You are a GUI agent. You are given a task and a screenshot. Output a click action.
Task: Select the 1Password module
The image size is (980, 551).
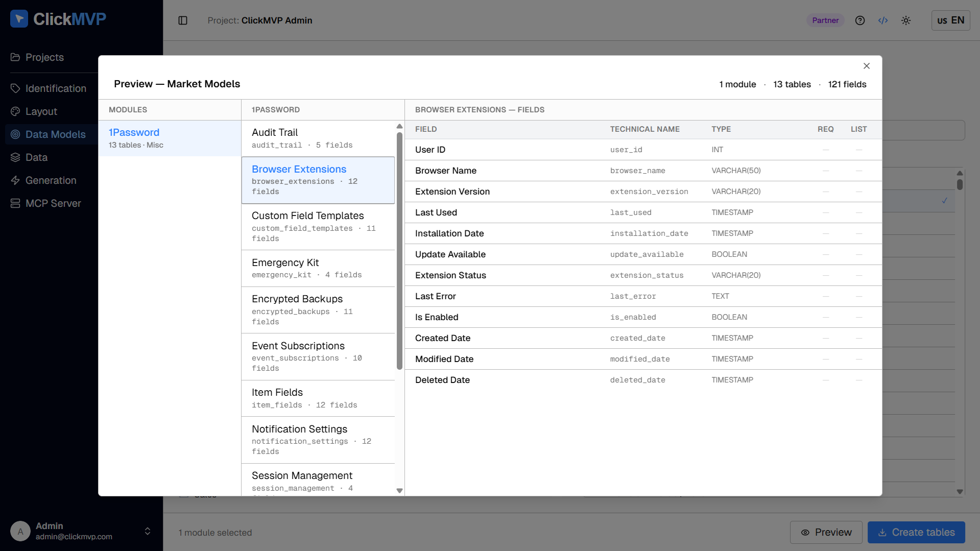(170, 138)
